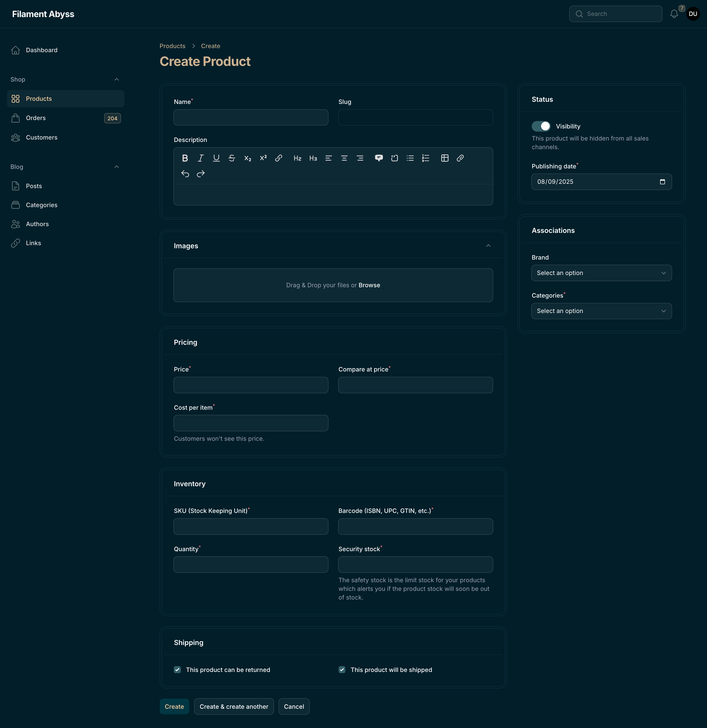Screen dimensions: 707x728
Task: Open the publishing date calendar picker
Action: click(663, 182)
